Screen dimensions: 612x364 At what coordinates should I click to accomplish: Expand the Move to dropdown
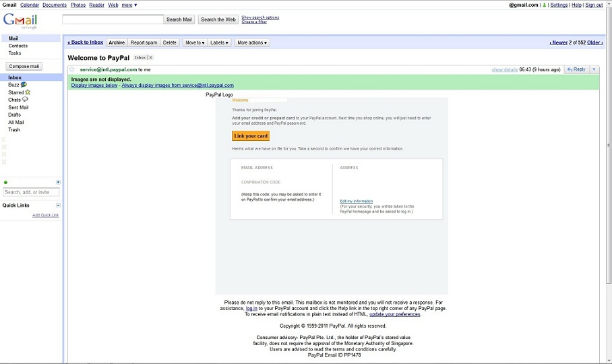coord(195,42)
